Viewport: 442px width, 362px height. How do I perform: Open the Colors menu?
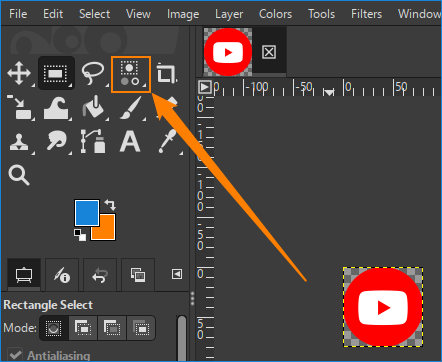point(275,14)
